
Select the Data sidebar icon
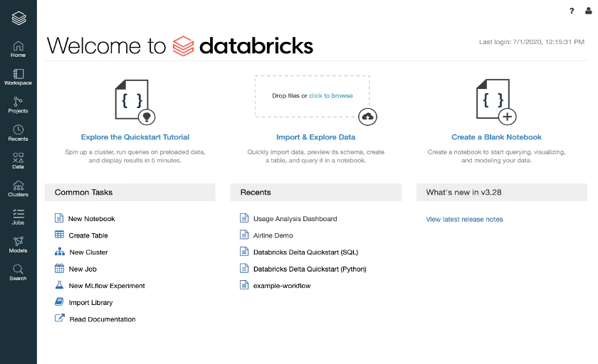[x=18, y=161]
